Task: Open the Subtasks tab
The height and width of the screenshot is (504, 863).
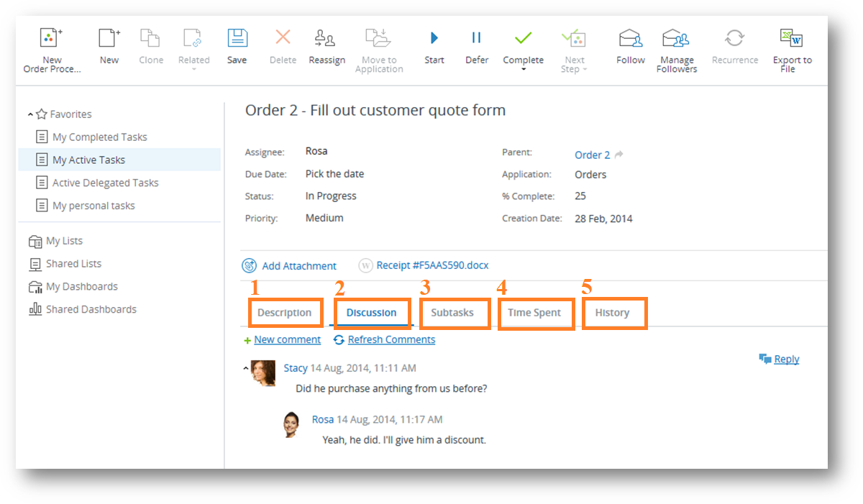Action: 452,313
